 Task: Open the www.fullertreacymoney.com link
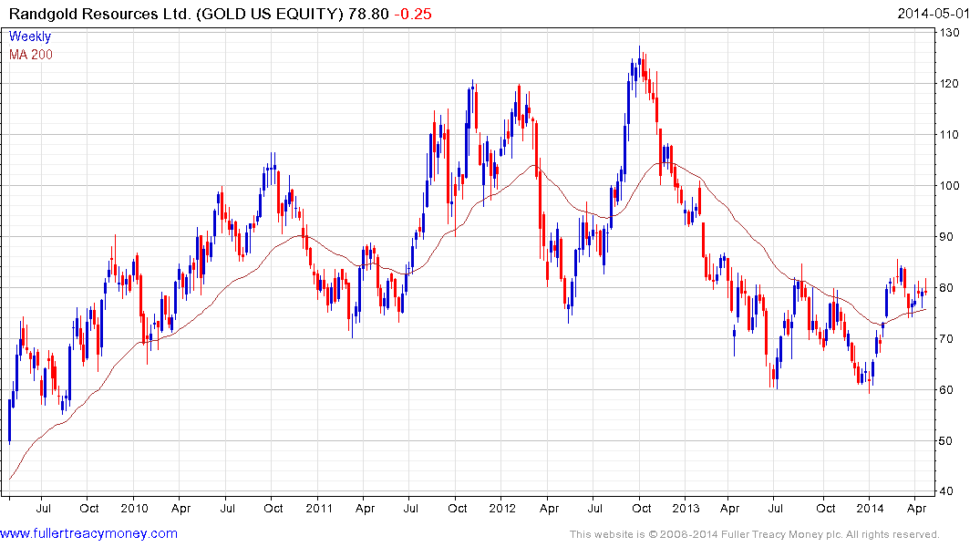pos(88,534)
